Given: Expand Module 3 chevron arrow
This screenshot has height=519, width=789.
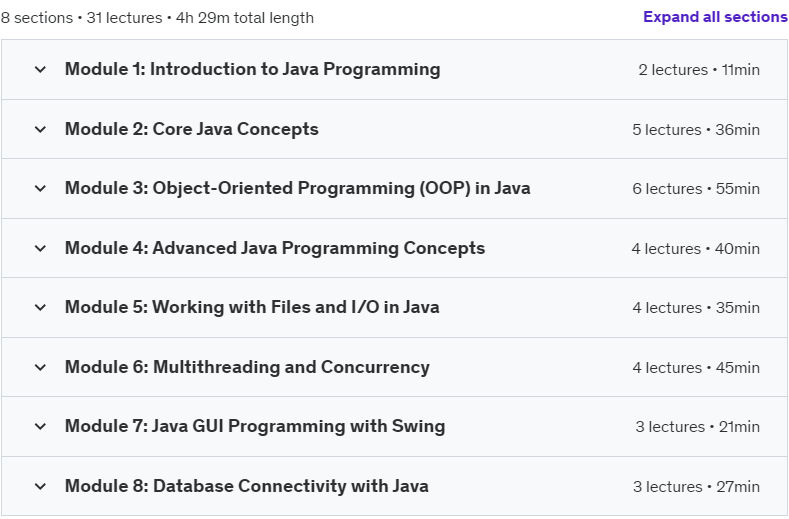Looking at the screenshot, I should click(40, 188).
